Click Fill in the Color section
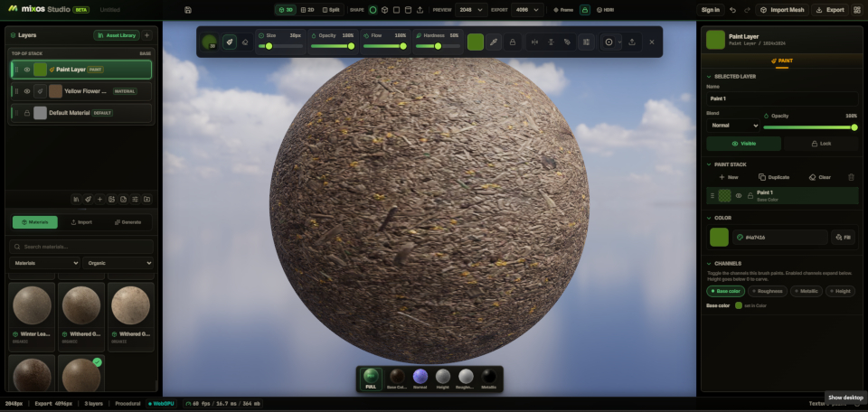 843,238
